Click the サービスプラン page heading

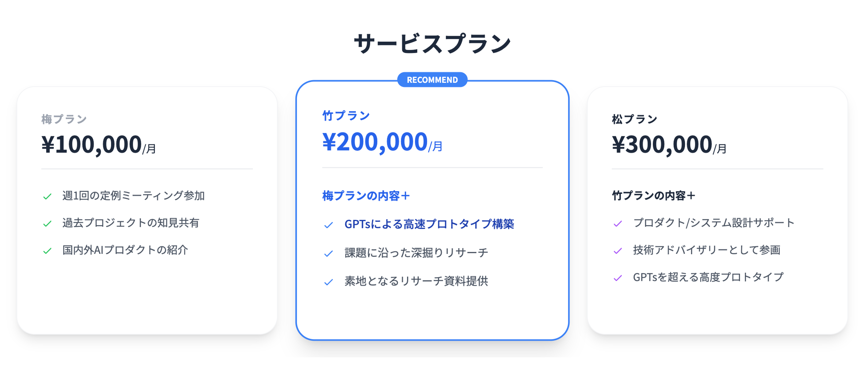coord(432,44)
